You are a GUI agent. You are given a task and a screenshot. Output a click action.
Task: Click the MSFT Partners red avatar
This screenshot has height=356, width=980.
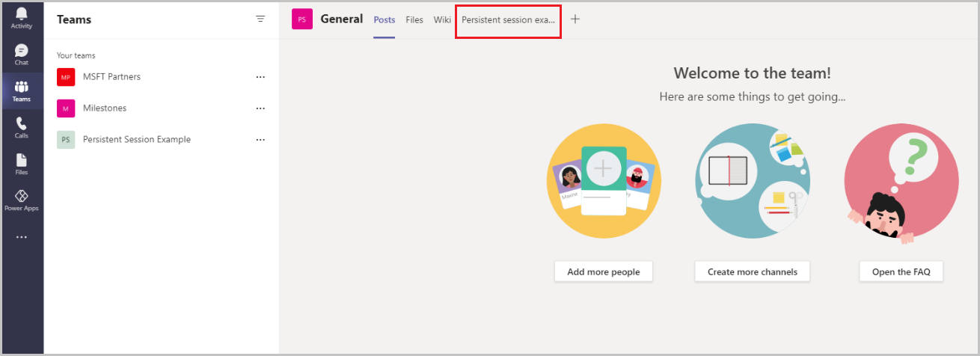(x=66, y=77)
